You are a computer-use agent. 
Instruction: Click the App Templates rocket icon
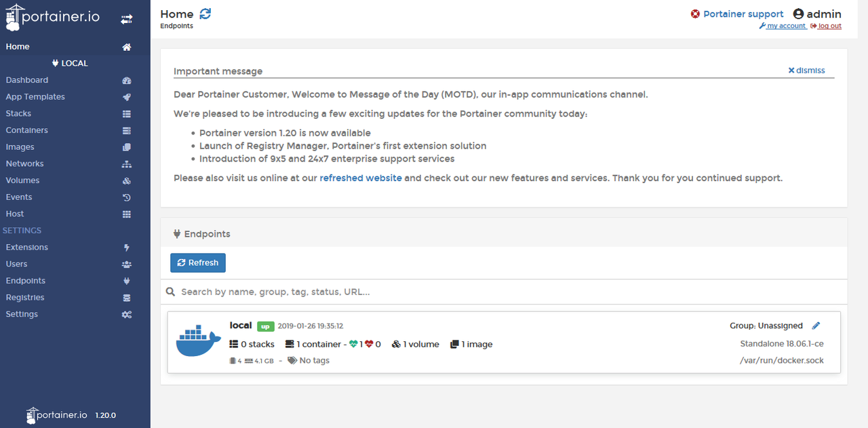pyautogui.click(x=127, y=97)
